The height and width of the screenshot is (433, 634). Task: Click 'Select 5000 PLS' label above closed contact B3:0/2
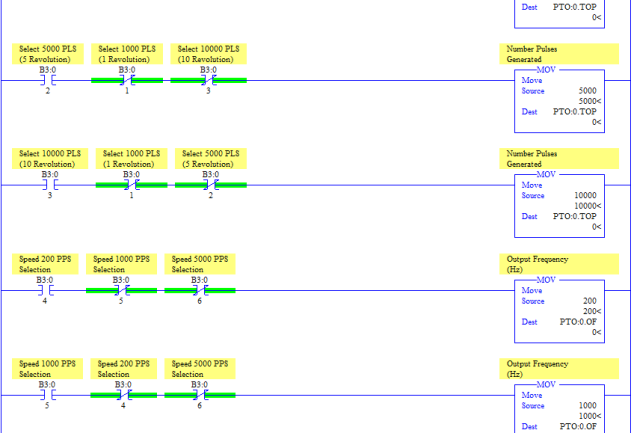[x=211, y=158]
